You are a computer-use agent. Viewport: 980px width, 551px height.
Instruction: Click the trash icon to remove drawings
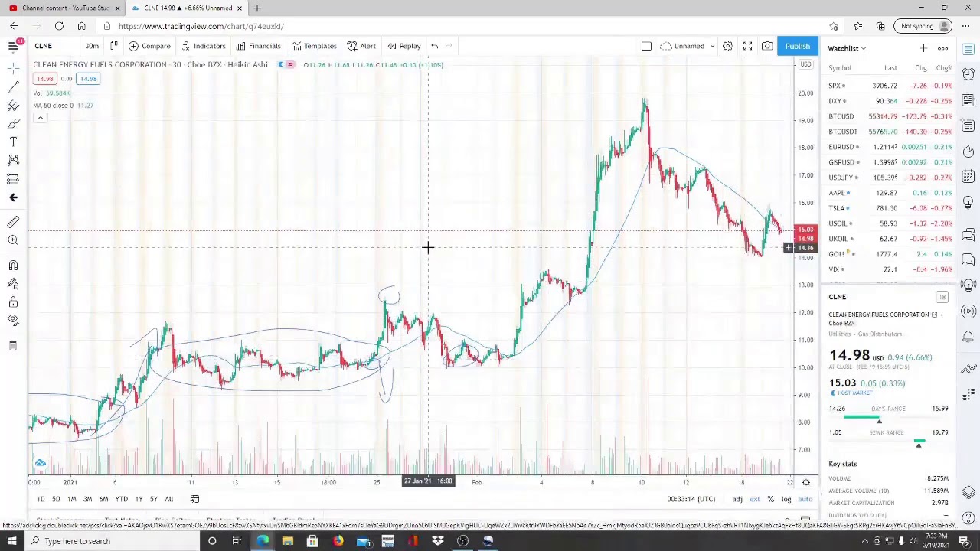click(13, 346)
